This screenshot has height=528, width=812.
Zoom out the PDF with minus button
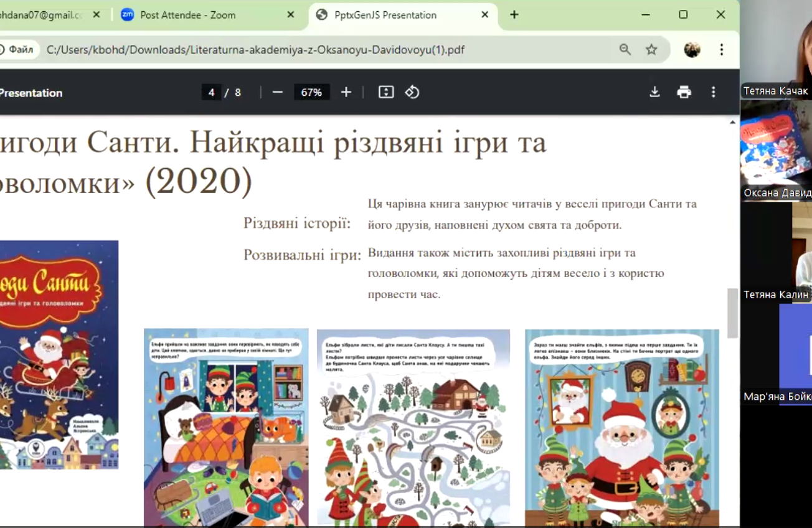tap(278, 92)
